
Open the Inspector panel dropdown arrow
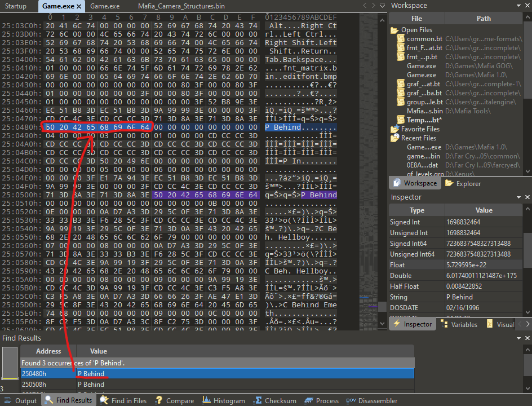click(x=518, y=197)
